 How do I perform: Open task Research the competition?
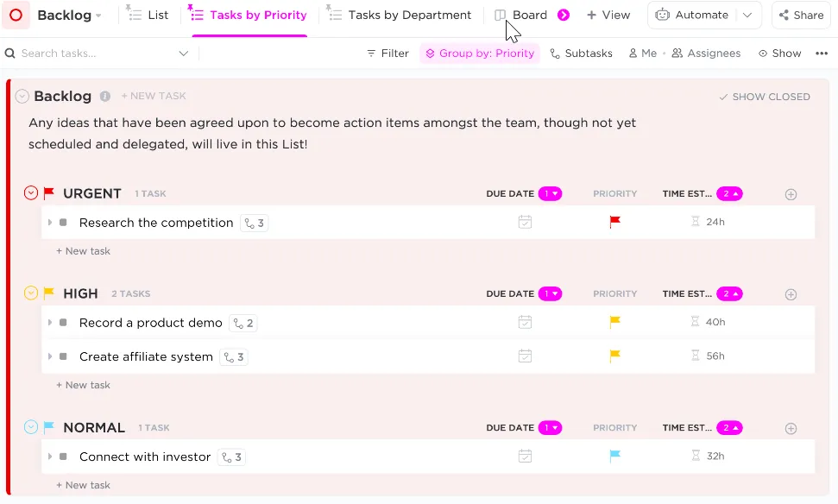pyautogui.click(x=156, y=223)
